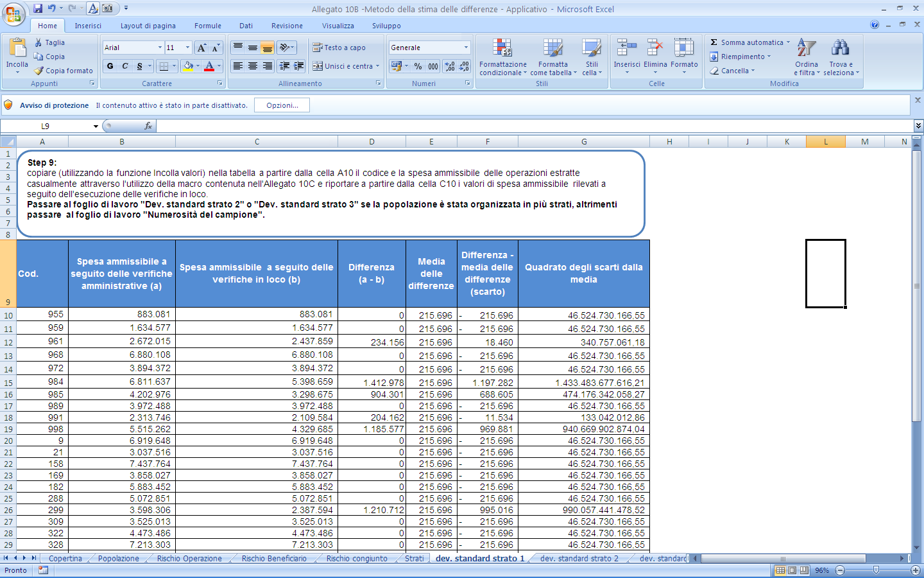Screen dimensions: 924x578
Task: Switch to Layout di pagina tab
Action: click(x=148, y=26)
